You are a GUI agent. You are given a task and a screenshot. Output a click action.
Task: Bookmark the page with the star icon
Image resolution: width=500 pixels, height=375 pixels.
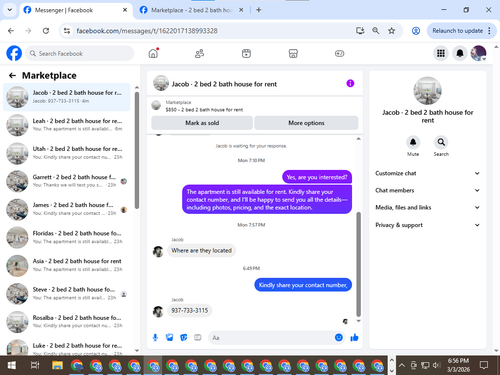click(x=391, y=31)
